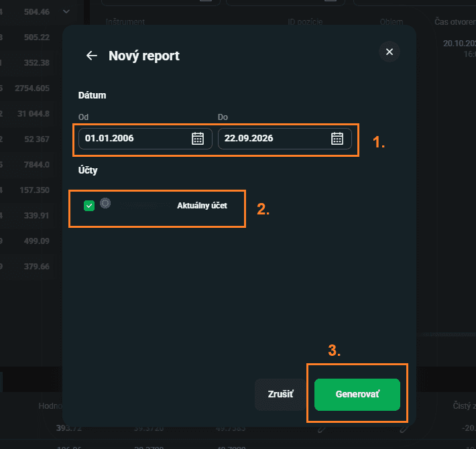This screenshot has height=449, width=476.
Task: Click the round account icon beside the checkbox
Action: point(105,203)
